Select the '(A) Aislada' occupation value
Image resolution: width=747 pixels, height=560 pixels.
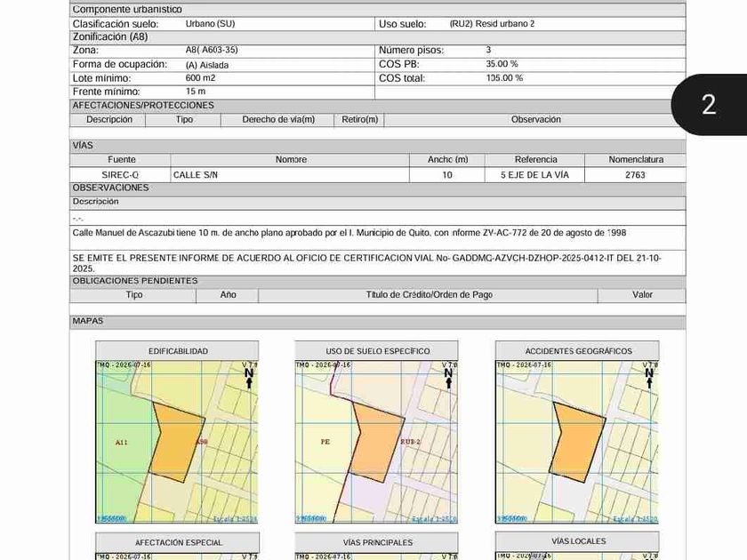coord(206,65)
